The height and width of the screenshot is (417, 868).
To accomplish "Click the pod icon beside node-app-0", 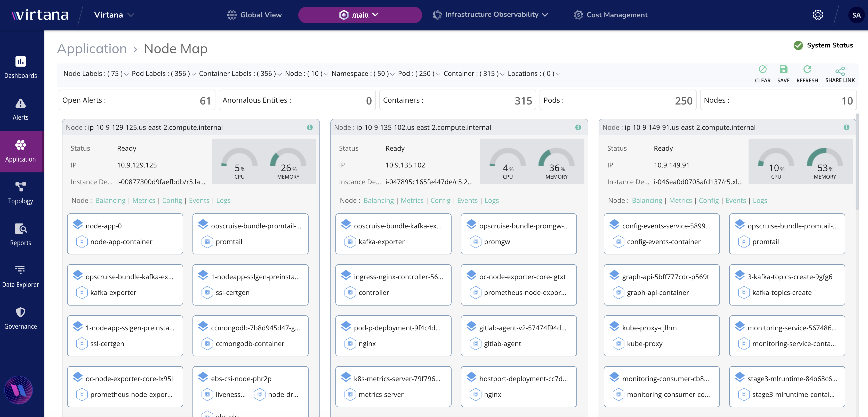I will click(x=78, y=224).
